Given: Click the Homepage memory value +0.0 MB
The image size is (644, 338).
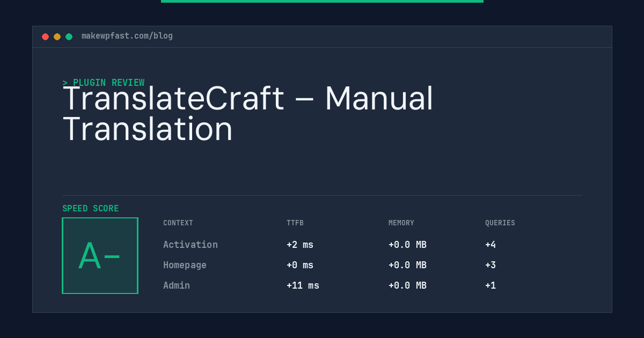Looking at the screenshot, I should [407, 265].
